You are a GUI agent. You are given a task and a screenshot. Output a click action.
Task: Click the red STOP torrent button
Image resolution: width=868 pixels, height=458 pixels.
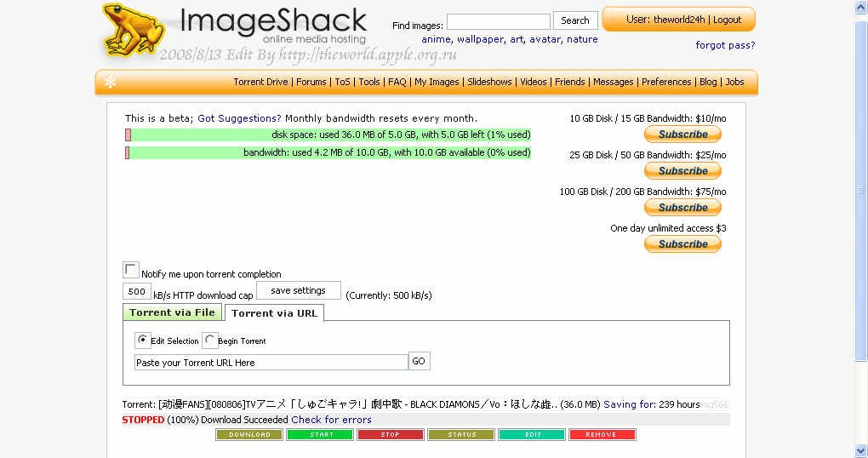(391, 435)
